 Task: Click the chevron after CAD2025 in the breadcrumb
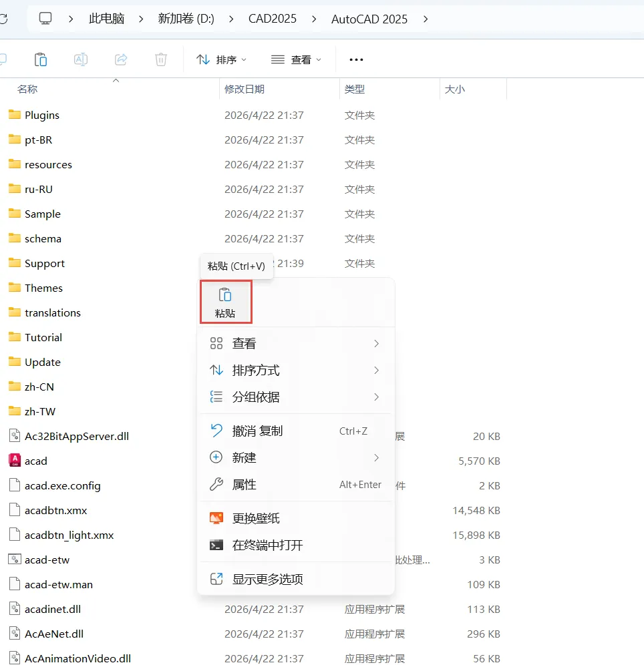314,19
